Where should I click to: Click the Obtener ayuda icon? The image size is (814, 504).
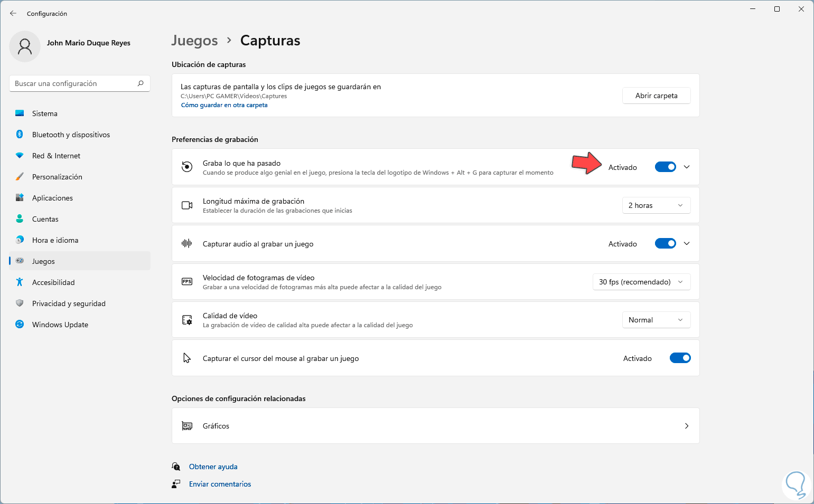click(176, 467)
